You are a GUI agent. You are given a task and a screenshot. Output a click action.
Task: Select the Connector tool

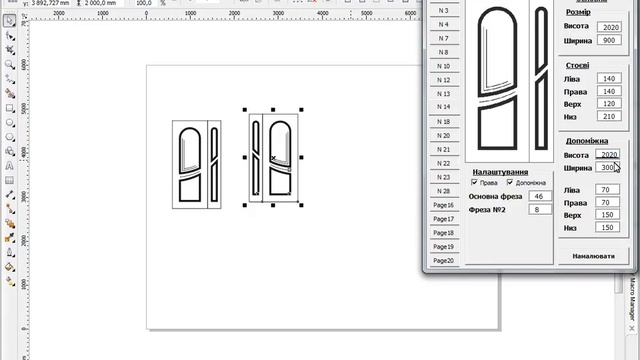click(x=9, y=209)
